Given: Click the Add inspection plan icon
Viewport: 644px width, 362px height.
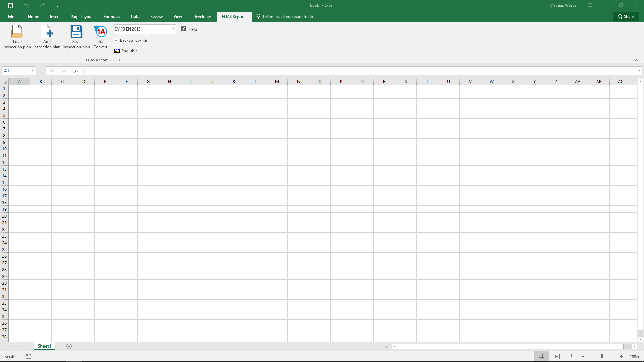Looking at the screenshot, I should pyautogui.click(x=47, y=32).
